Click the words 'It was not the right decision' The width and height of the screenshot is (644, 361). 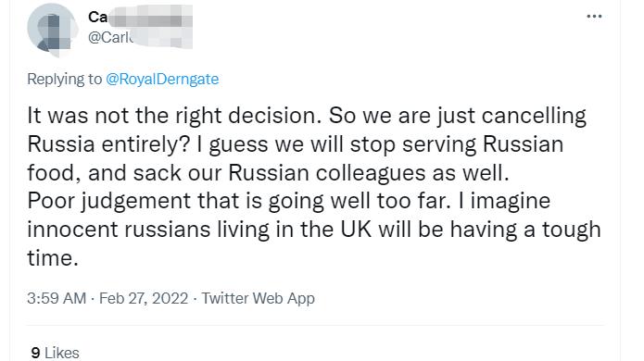(174, 116)
